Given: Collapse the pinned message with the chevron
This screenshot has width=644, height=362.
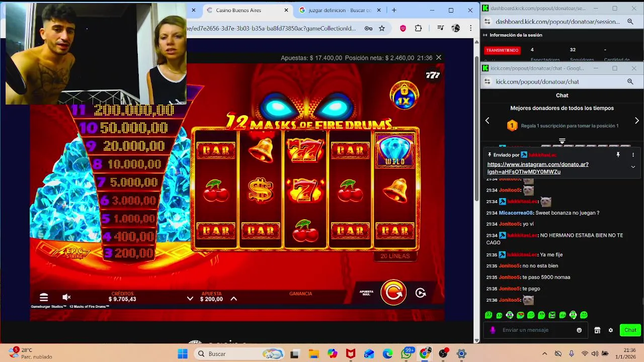Looking at the screenshot, I should (633, 167).
